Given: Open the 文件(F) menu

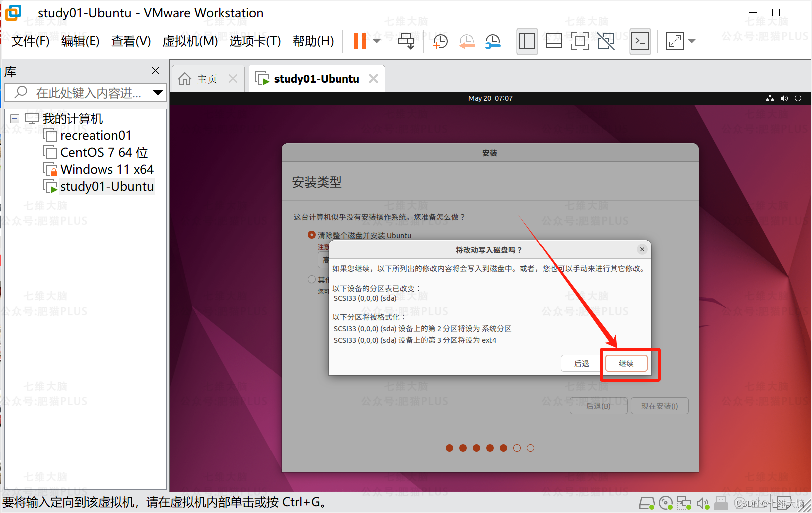Looking at the screenshot, I should pos(30,41).
